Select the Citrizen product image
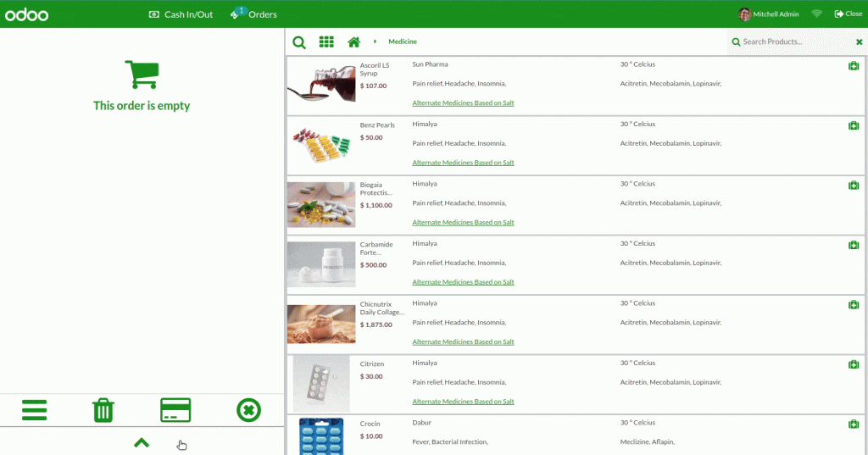868x455 pixels. pyautogui.click(x=321, y=384)
